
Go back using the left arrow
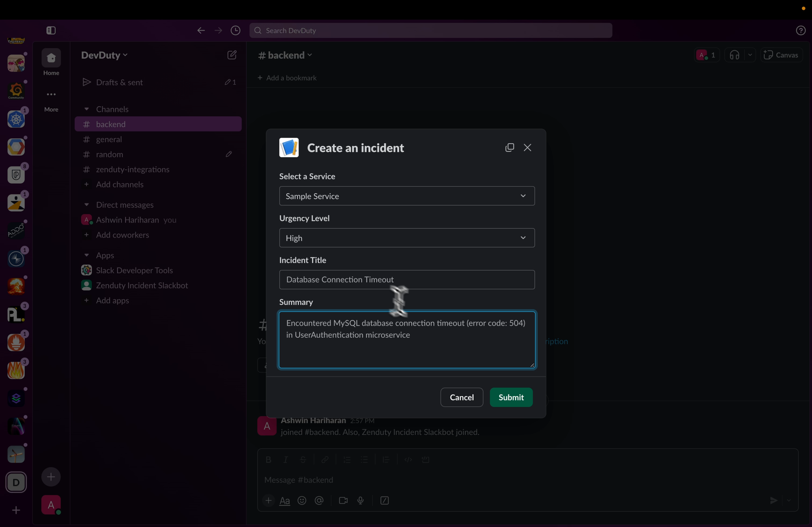[201, 30]
